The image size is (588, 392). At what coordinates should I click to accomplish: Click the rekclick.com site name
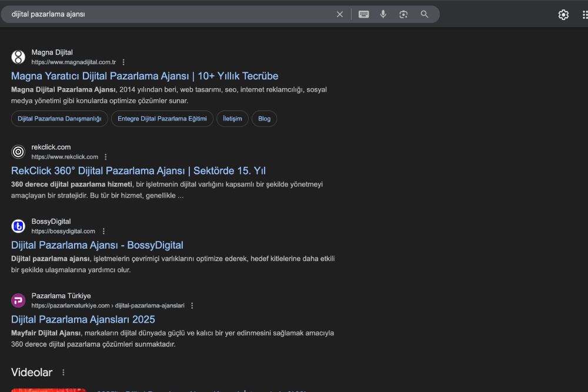tap(51, 148)
